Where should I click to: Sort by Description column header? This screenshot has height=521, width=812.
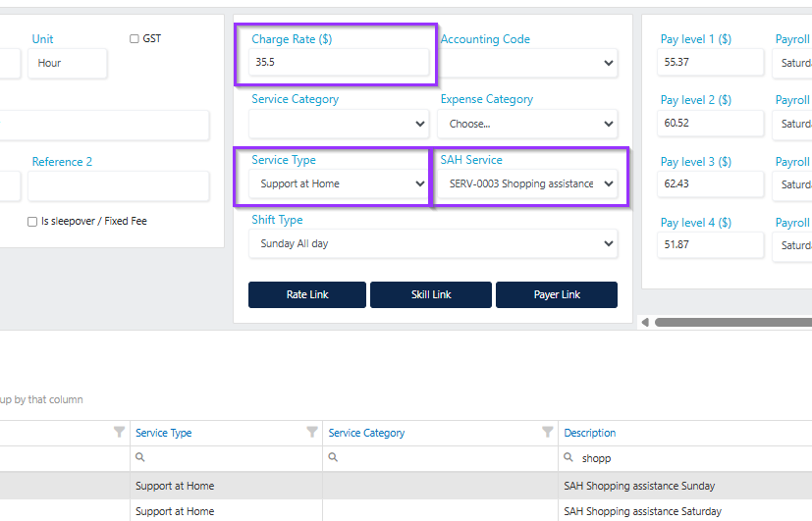590,433
